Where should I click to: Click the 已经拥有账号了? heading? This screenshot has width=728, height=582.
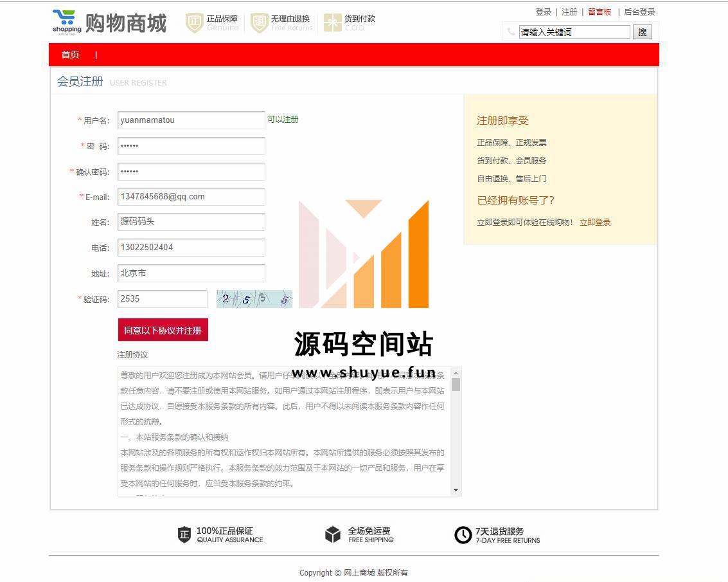(515, 201)
